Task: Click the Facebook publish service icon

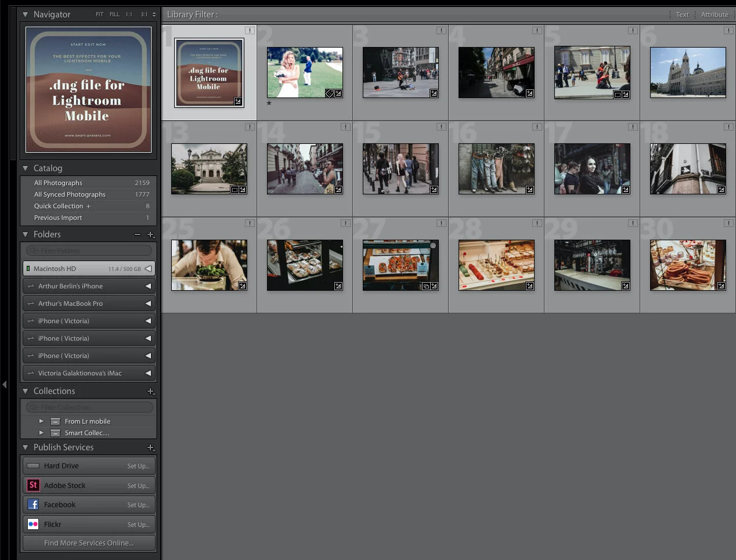Action: pyautogui.click(x=33, y=504)
